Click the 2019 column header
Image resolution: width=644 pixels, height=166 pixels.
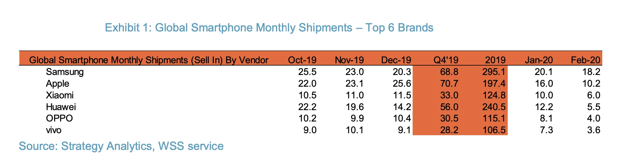[x=495, y=60]
